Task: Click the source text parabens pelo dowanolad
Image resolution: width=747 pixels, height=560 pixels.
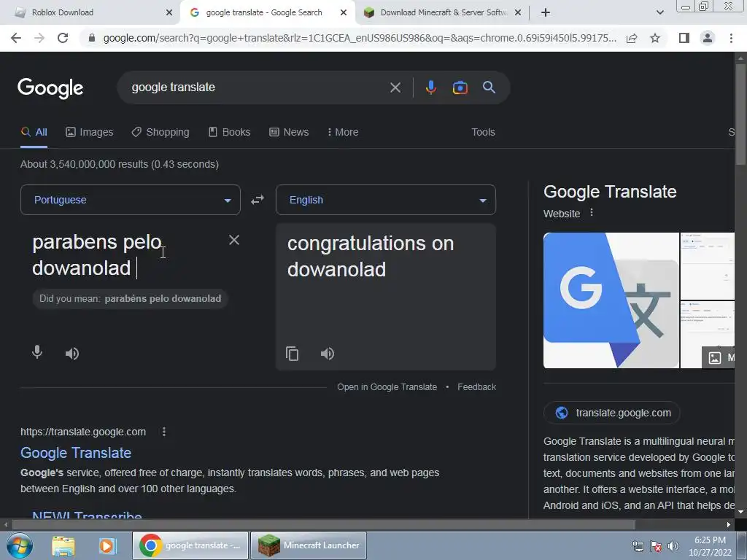Action: tap(97, 255)
